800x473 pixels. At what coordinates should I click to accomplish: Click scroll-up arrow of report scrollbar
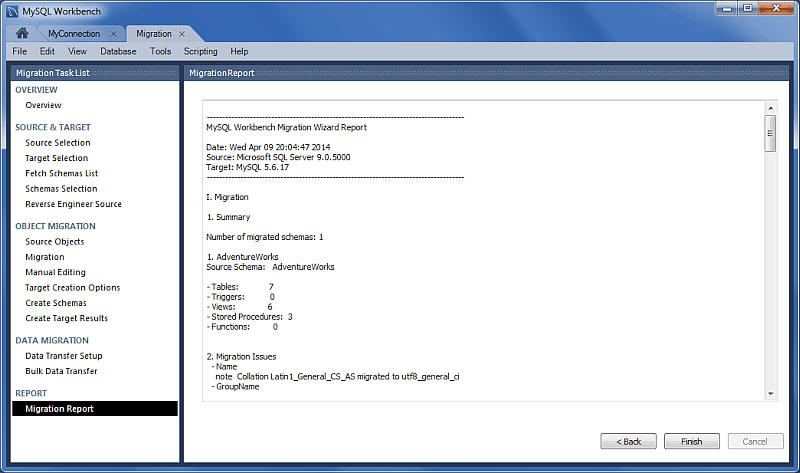(770, 108)
